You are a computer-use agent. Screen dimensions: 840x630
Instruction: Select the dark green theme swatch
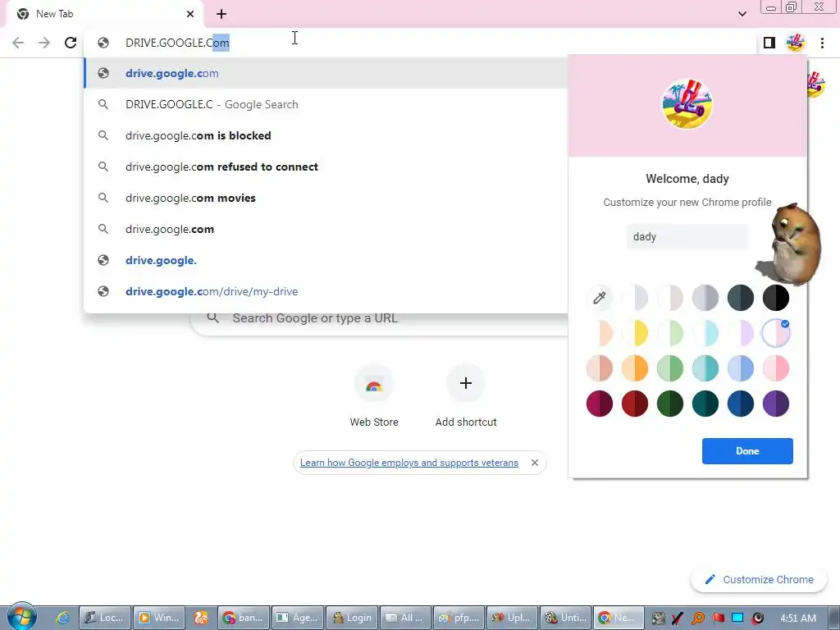point(670,404)
